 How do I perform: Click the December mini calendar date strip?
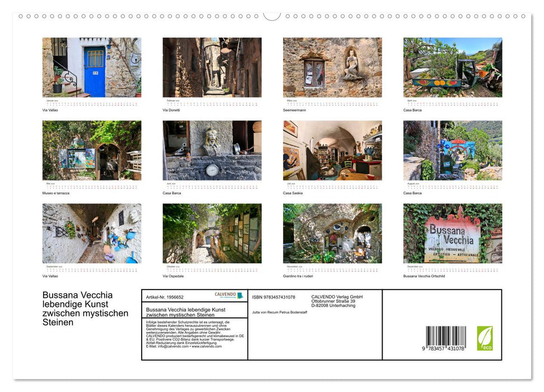tap(452, 269)
